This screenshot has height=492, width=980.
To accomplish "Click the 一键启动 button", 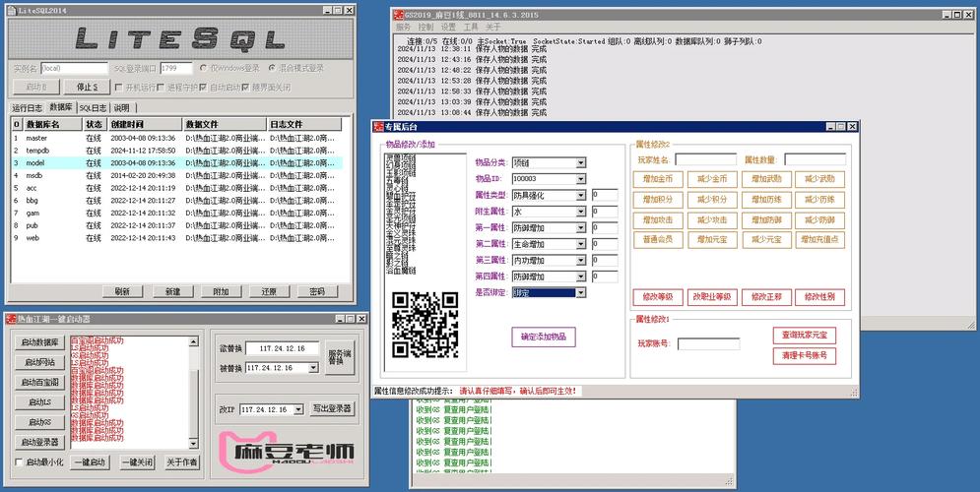I will tap(90, 462).
